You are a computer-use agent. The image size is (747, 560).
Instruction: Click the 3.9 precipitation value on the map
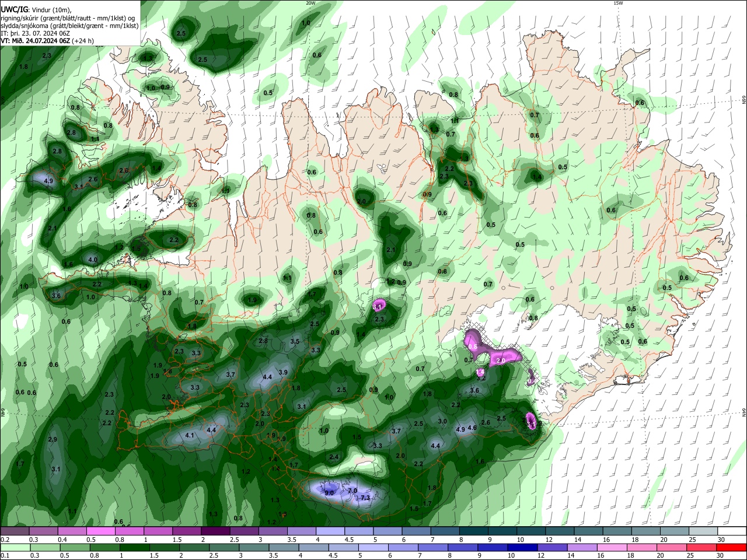tap(283, 372)
